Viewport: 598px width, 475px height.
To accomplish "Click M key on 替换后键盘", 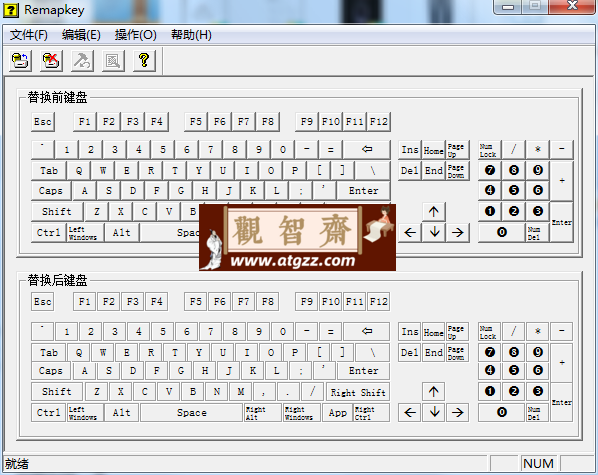I will (x=241, y=391).
